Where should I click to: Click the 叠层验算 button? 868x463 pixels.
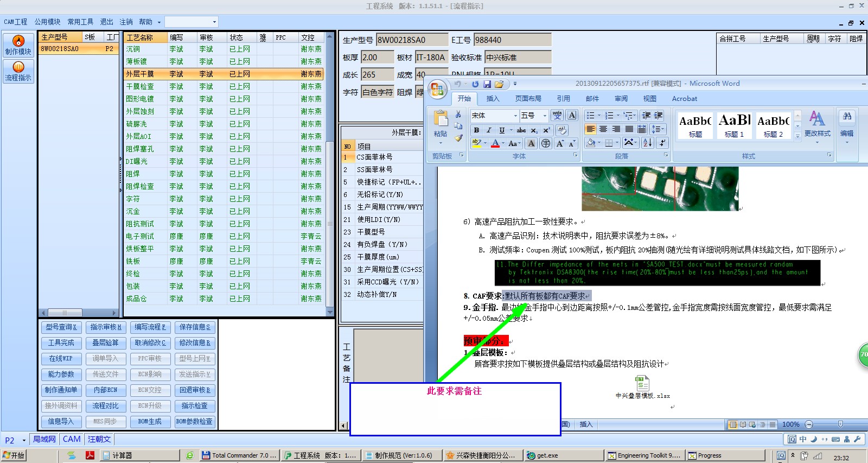[x=105, y=343]
